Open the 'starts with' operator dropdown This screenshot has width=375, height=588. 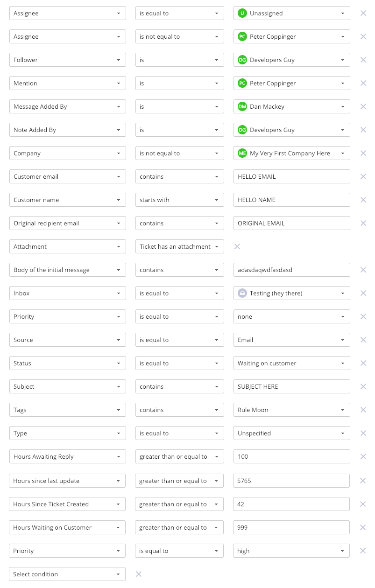point(179,200)
